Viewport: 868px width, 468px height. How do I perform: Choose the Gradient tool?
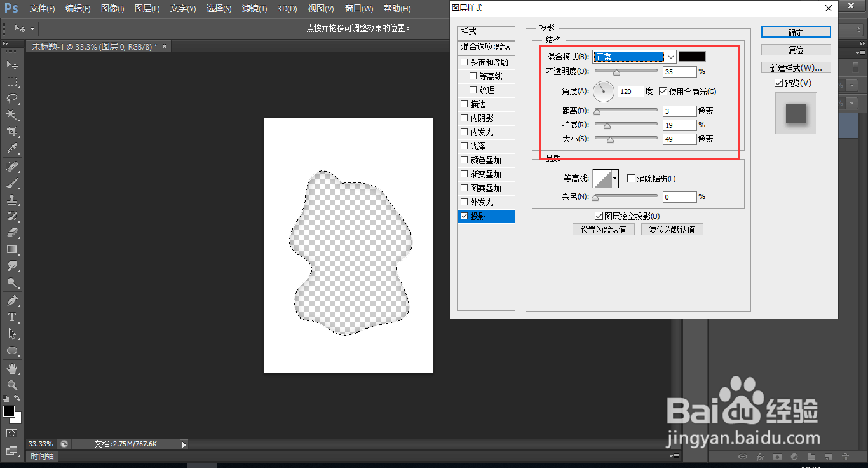[13, 249]
